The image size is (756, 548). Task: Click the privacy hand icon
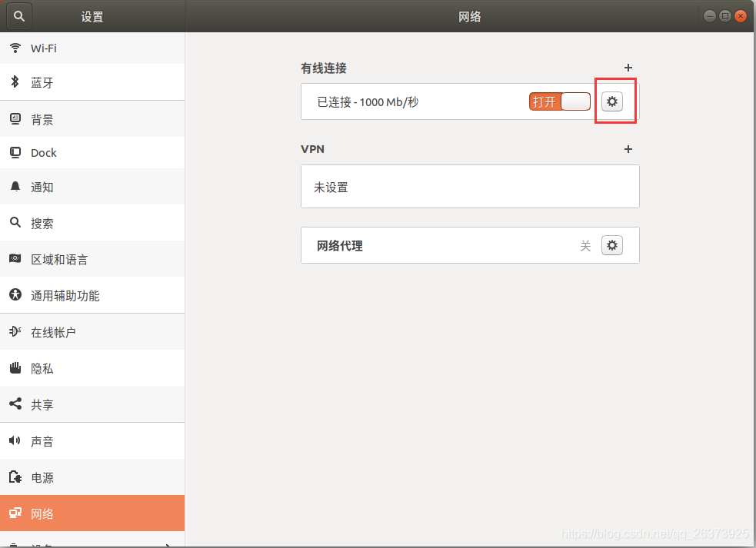click(x=15, y=367)
